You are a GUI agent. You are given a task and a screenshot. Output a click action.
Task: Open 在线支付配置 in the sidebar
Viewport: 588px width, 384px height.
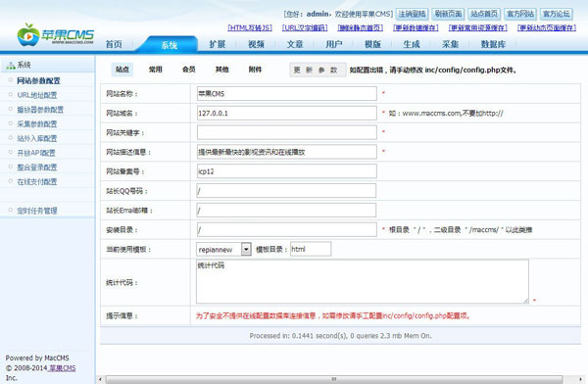37,182
